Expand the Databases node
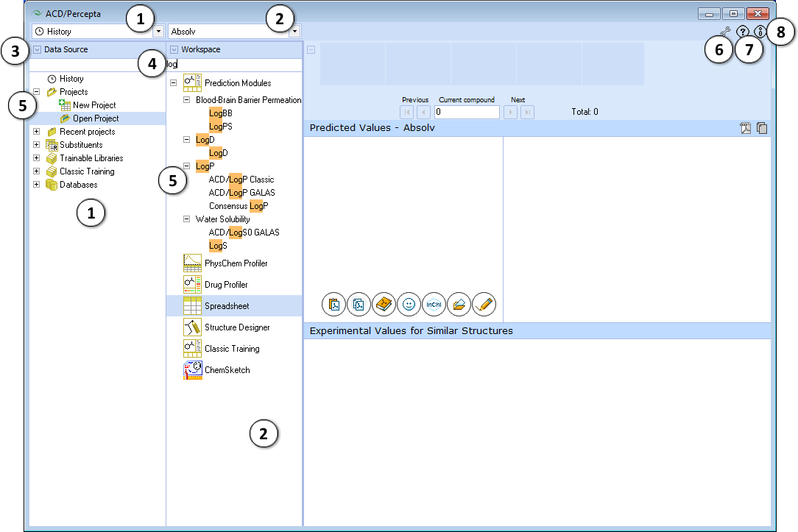The height and width of the screenshot is (532, 798). pyautogui.click(x=37, y=185)
